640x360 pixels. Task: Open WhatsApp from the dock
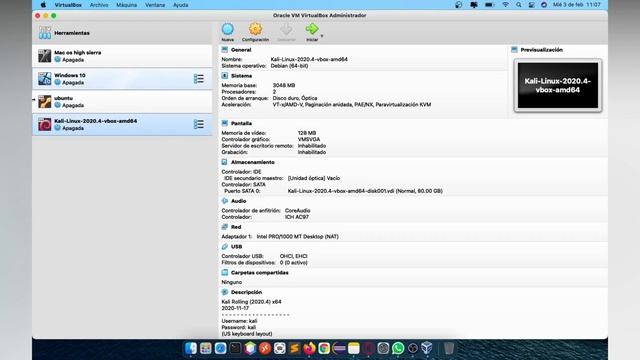click(398, 348)
